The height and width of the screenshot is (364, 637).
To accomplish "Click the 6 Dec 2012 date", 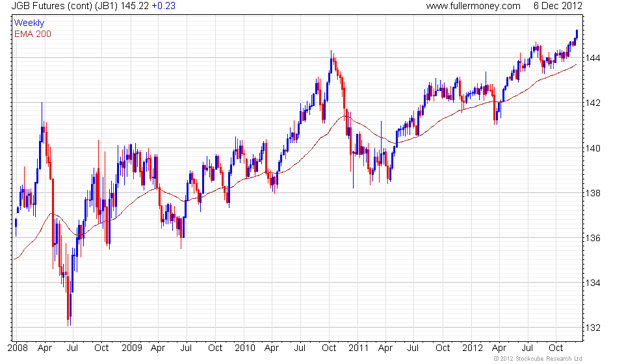I will 558,6.
